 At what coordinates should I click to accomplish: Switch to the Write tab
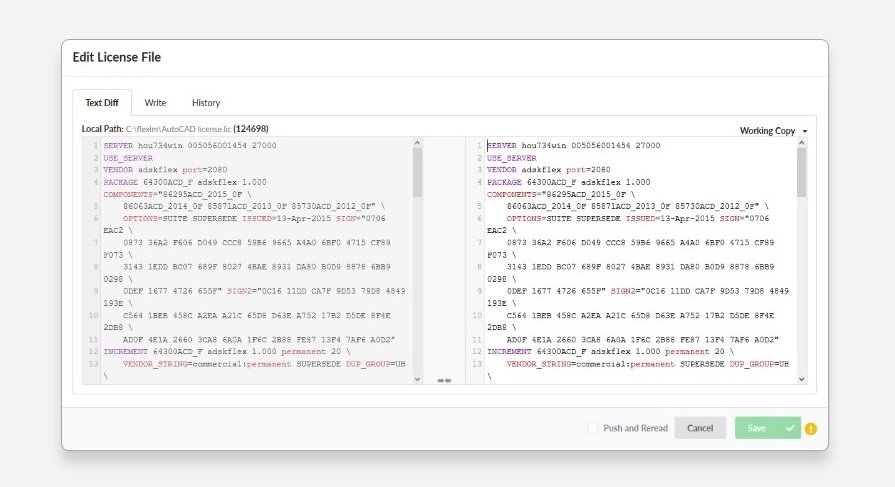point(155,103)
